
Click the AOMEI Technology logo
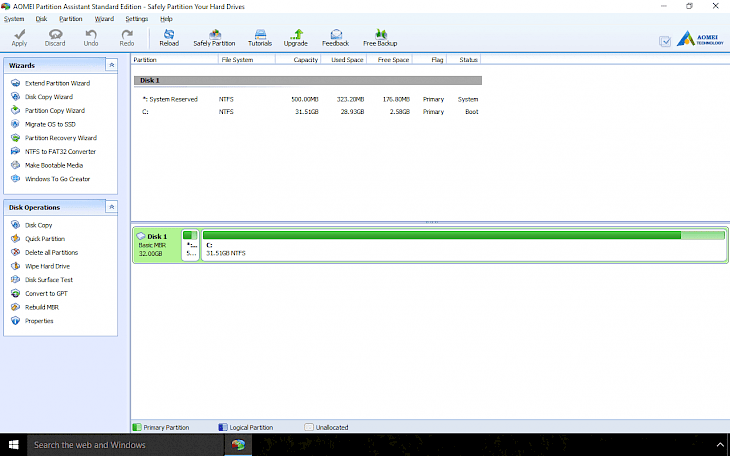[x=700, y=39]
